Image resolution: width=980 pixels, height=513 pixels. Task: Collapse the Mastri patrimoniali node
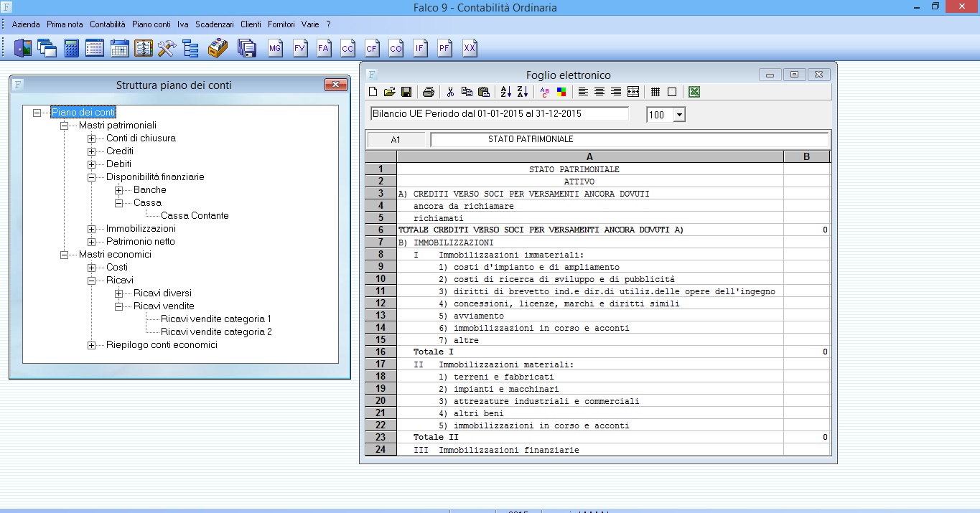[64, 126]
